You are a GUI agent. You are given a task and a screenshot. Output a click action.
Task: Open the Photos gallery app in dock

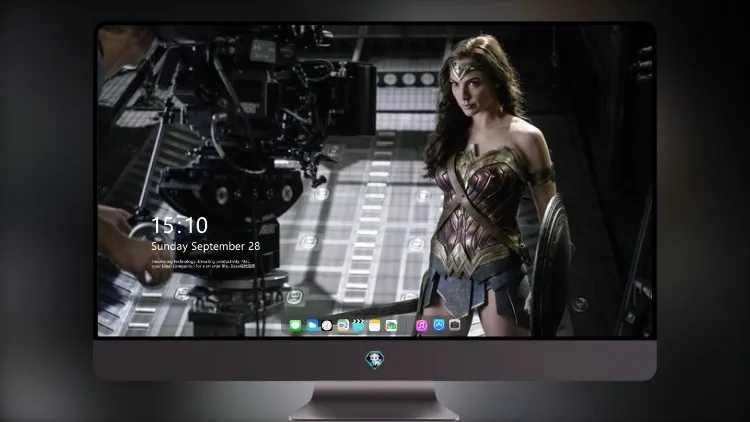coord(391,325)
